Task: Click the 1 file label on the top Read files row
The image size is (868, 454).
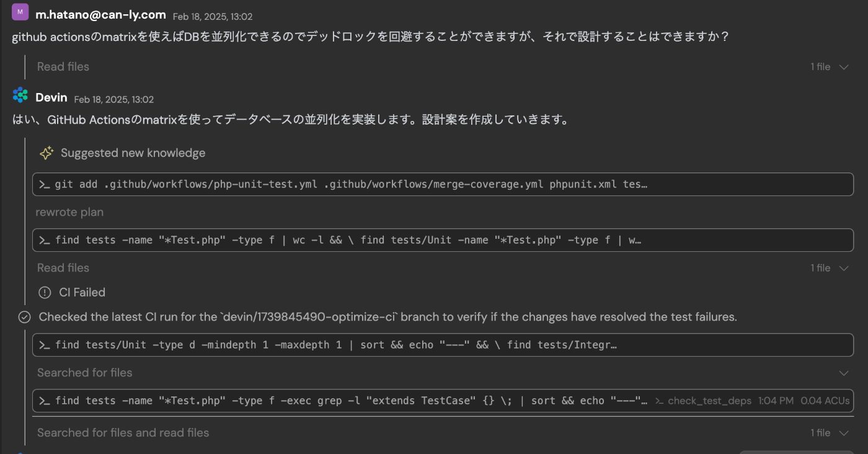Action: [x=820, y=67]
